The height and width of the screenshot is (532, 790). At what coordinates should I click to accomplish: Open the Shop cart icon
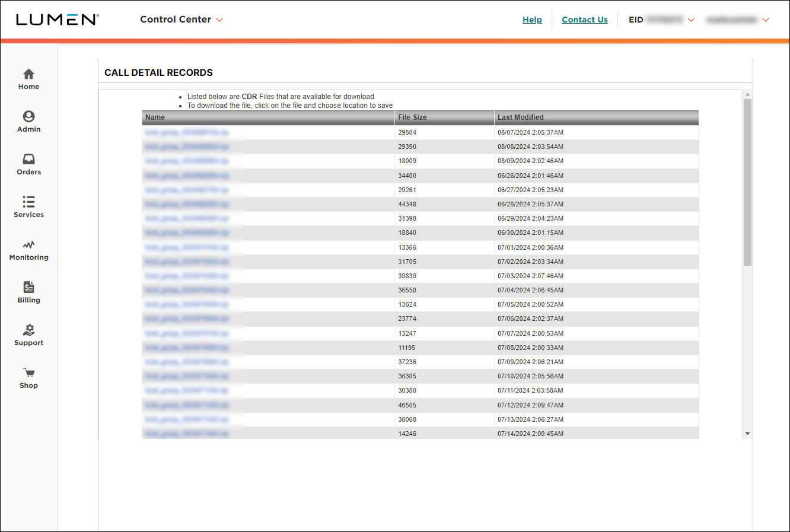pyautogui.click(x=28, y=373)
